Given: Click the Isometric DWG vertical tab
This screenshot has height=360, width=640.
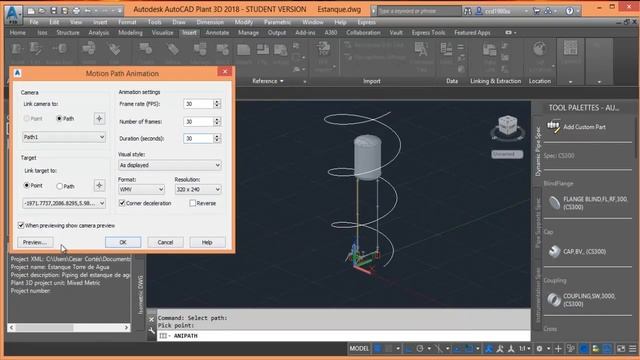Looking at the screenshot, I should 141,294.
